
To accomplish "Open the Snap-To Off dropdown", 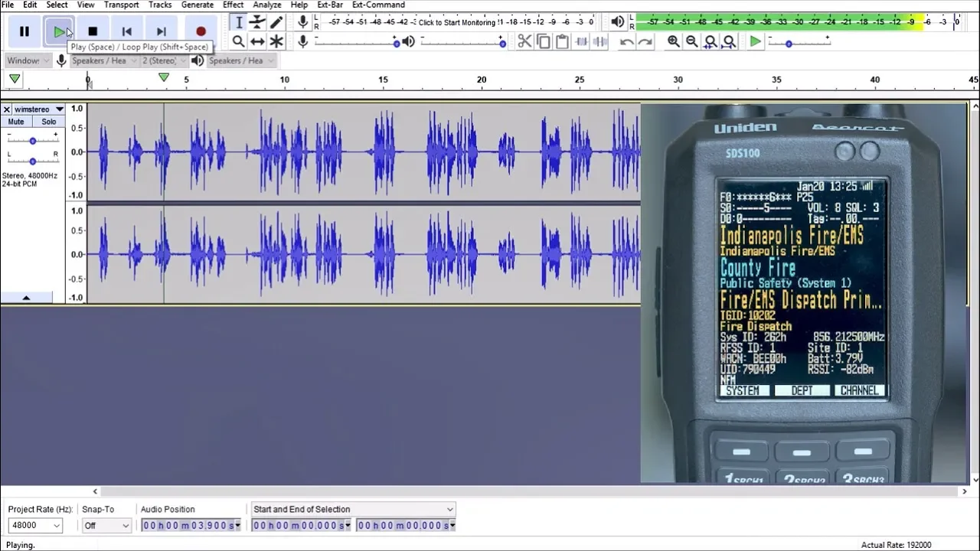I will [106, 525].
